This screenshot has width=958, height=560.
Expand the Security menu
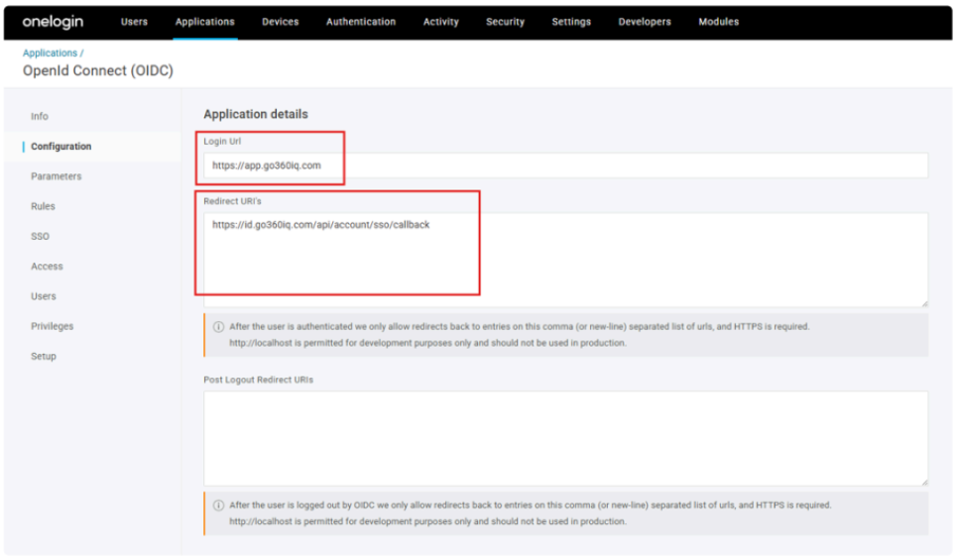[x=505, y=22]
